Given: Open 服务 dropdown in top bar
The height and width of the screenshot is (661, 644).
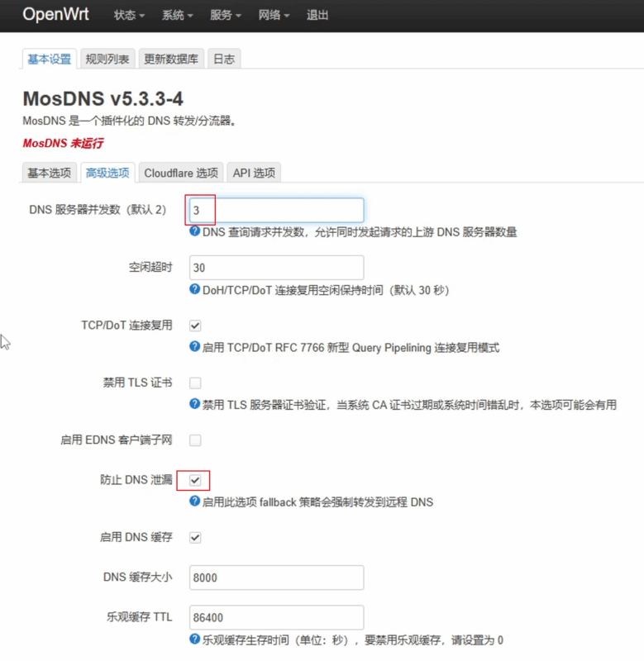Looking at the screenshot, I should 226,15.
